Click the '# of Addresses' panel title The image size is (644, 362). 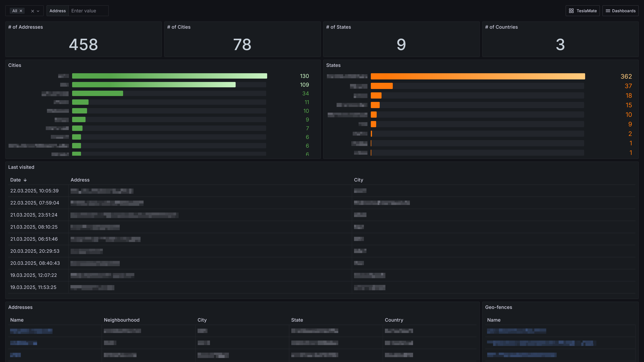(25, 27)
